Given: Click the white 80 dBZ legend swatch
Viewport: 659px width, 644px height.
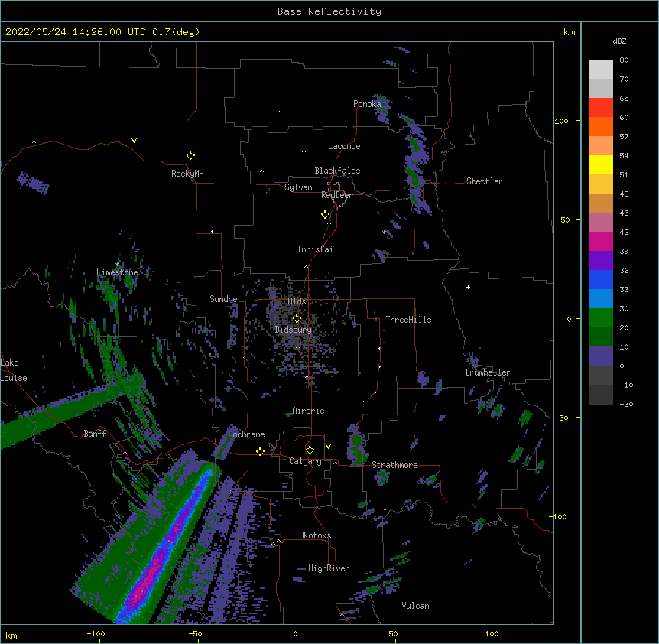Looking at the screenshot, I should pos(601,70).
